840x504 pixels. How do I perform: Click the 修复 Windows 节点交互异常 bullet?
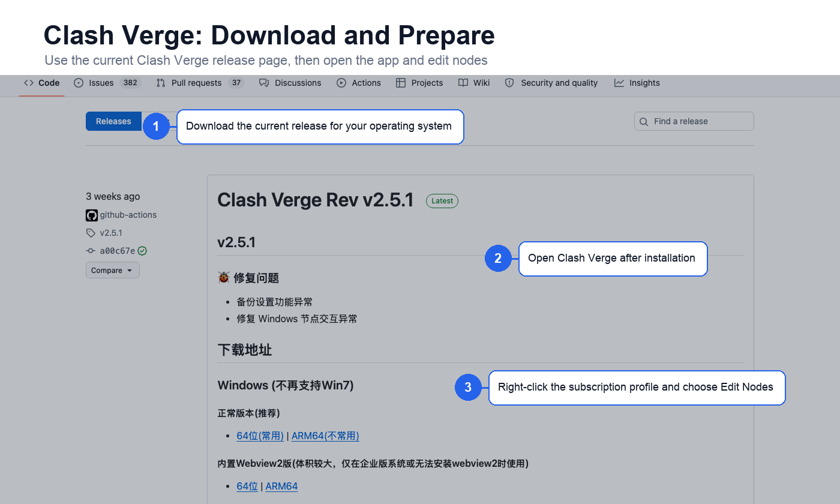(297, 319)
